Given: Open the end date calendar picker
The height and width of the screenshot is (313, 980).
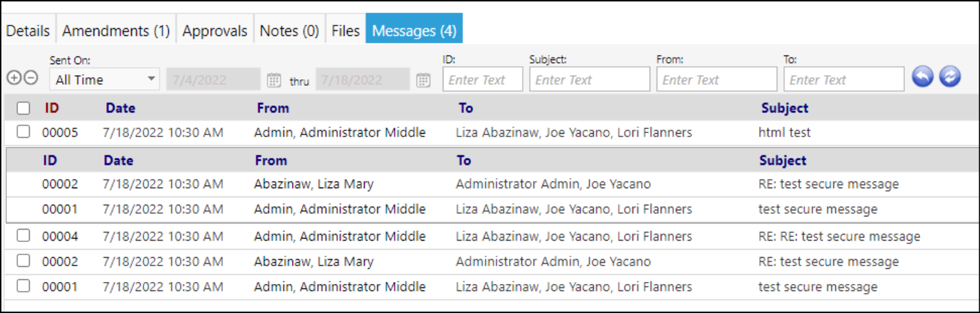Looking at the screenshot, I should pyautogui.click(x=423, y=80).
